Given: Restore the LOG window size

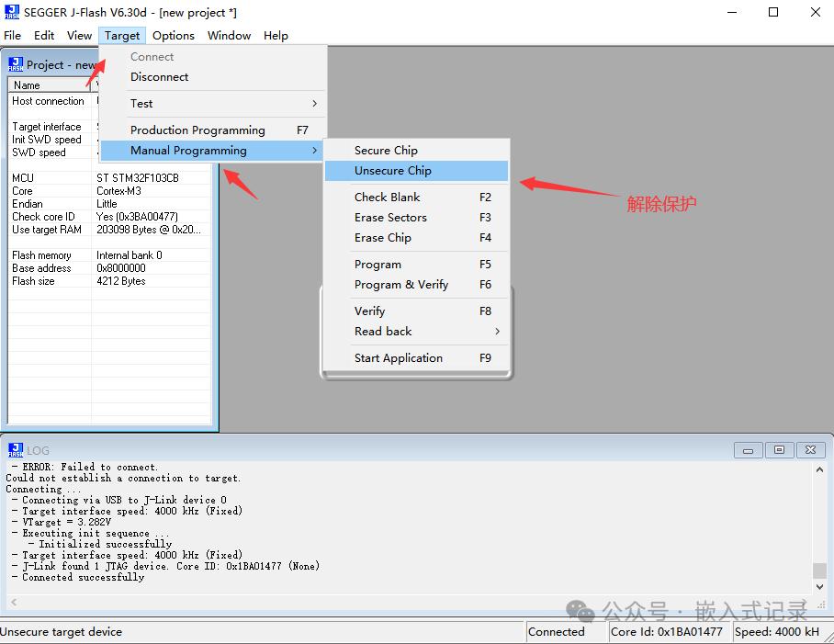Looking at the screenshot, I should click(779, 450).
